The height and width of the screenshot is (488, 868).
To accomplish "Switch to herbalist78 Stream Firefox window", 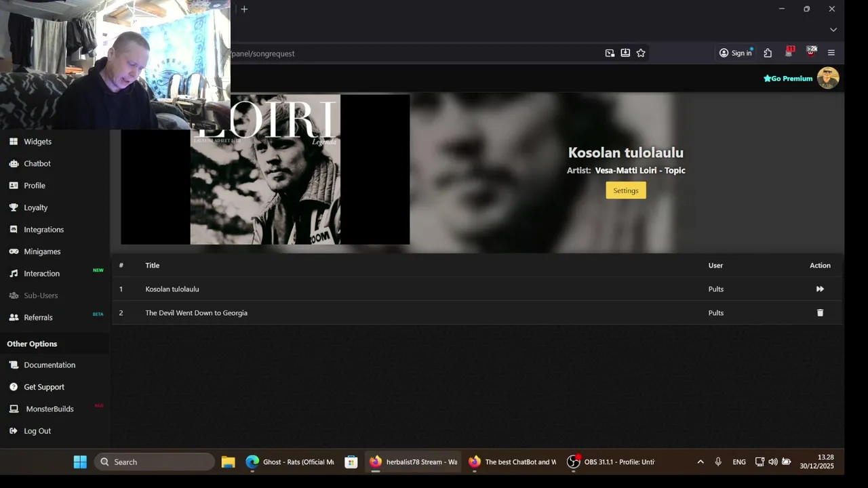I will tap(413, 462).
